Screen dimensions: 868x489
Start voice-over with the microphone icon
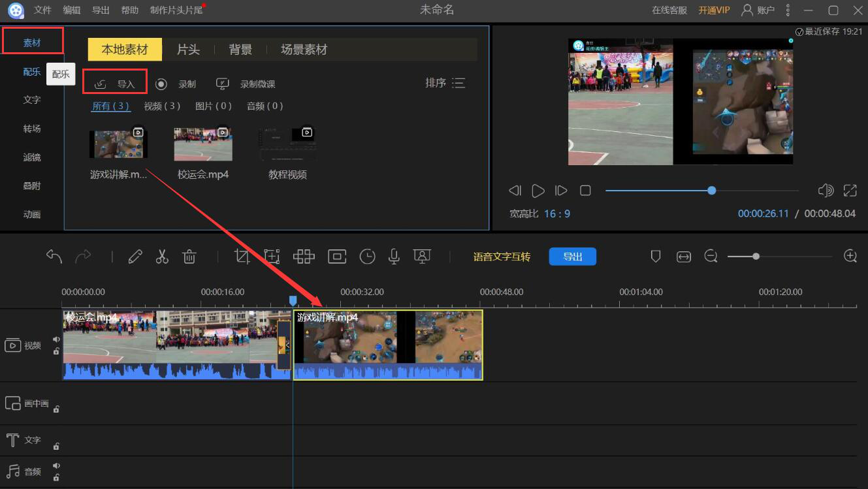coord(394,257)
